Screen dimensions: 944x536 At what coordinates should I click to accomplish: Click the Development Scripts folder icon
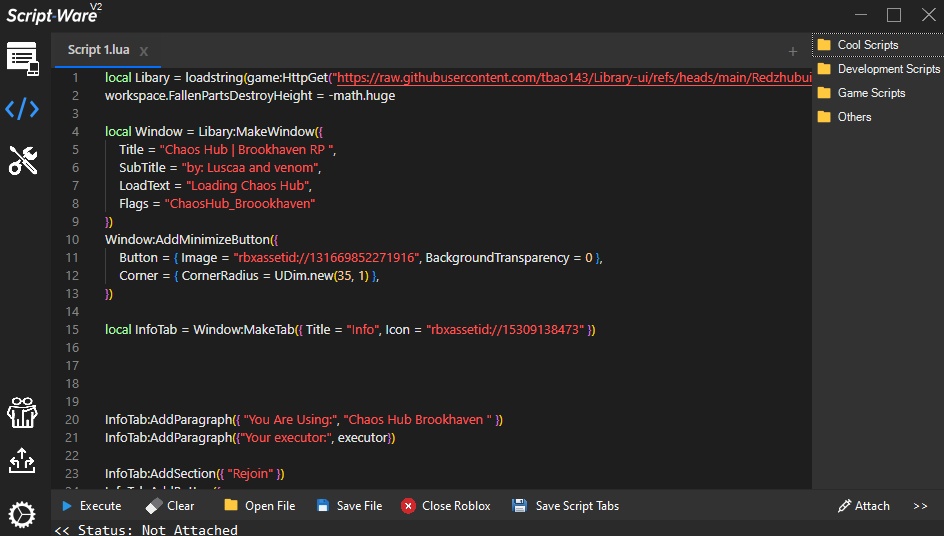click(824, 69)
